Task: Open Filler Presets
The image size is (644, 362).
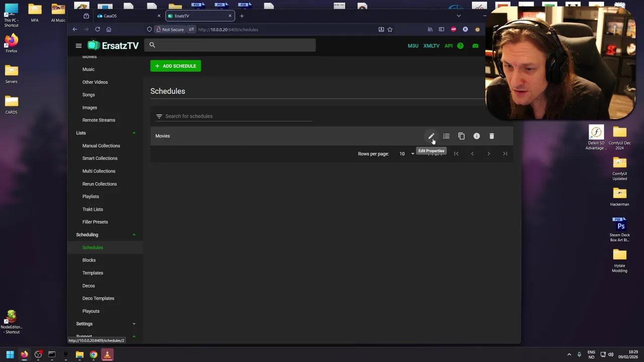Action: coord(95,222)
